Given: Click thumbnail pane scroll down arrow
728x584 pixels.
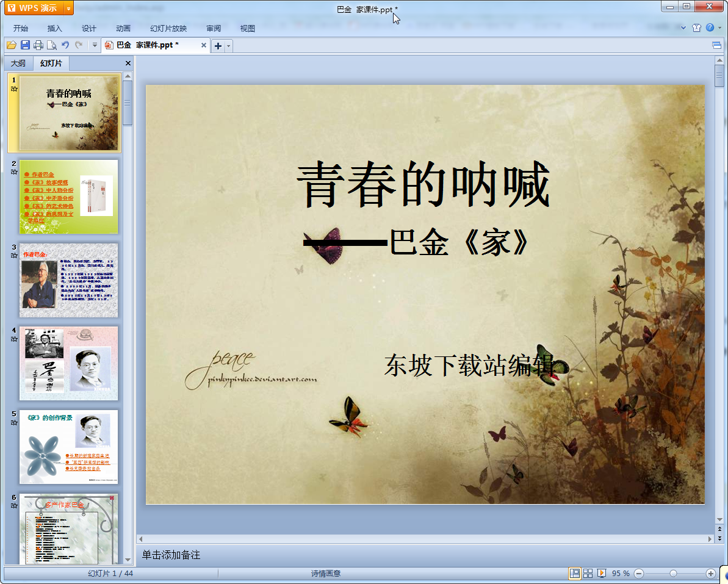Looking at the screenshot, I should 128,560.
